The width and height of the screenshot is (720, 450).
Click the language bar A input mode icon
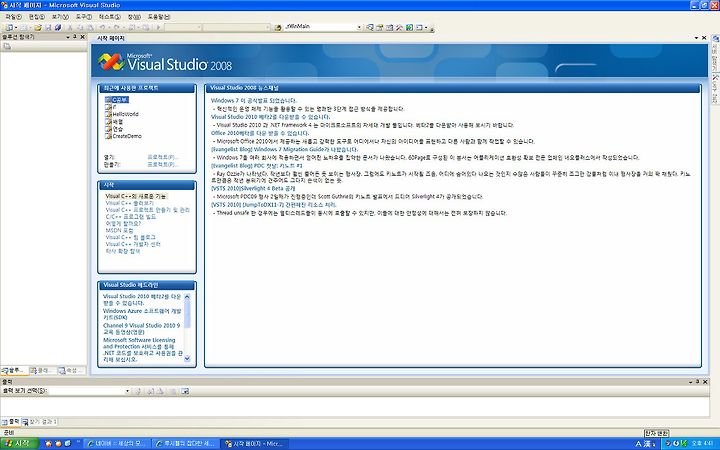pyautogui.click(x=638, y=444)
